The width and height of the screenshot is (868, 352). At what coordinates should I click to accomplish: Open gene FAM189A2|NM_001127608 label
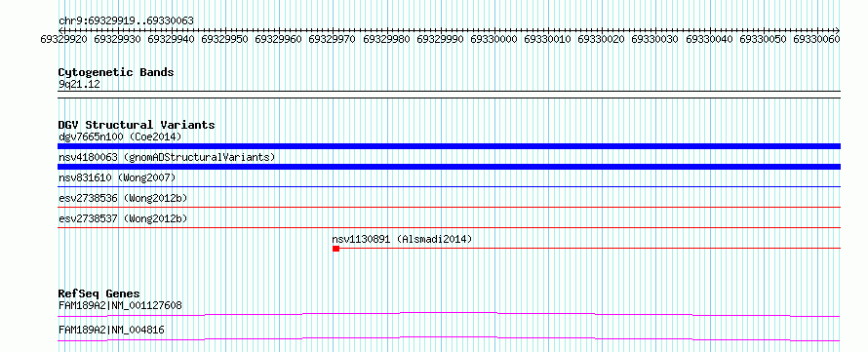click(120, 305)
